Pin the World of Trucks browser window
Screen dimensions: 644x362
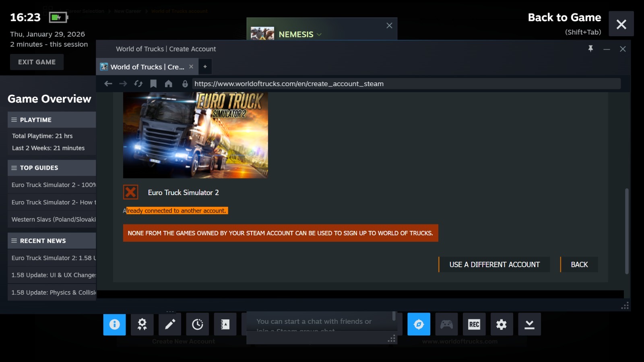[590, 49]
